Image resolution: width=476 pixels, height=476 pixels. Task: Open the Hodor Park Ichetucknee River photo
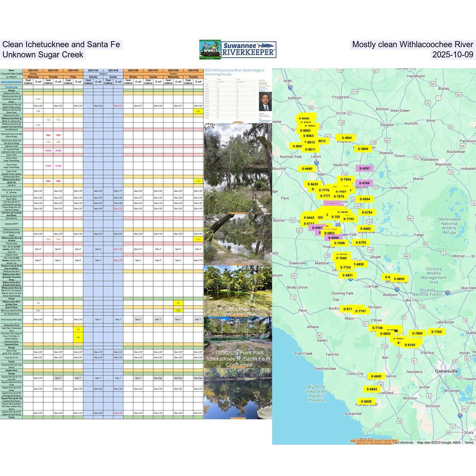click(x=238, y=291)
